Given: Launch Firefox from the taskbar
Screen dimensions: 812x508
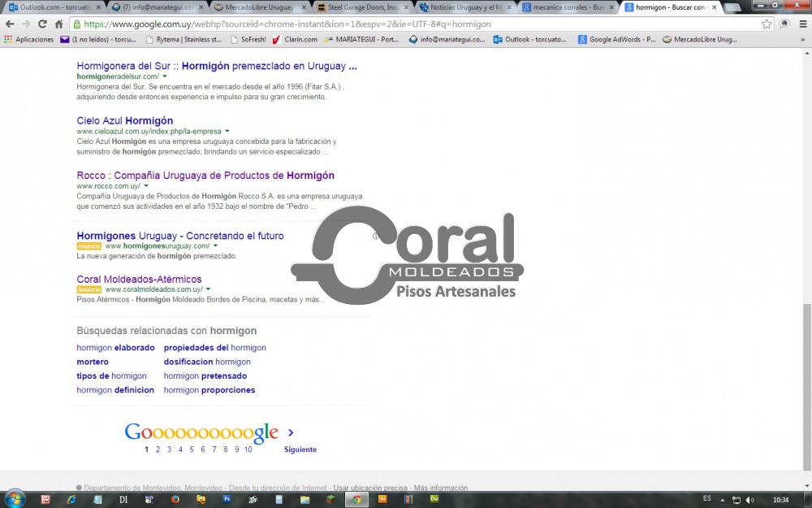Looking at the screenshot, I should click(175, 499).
